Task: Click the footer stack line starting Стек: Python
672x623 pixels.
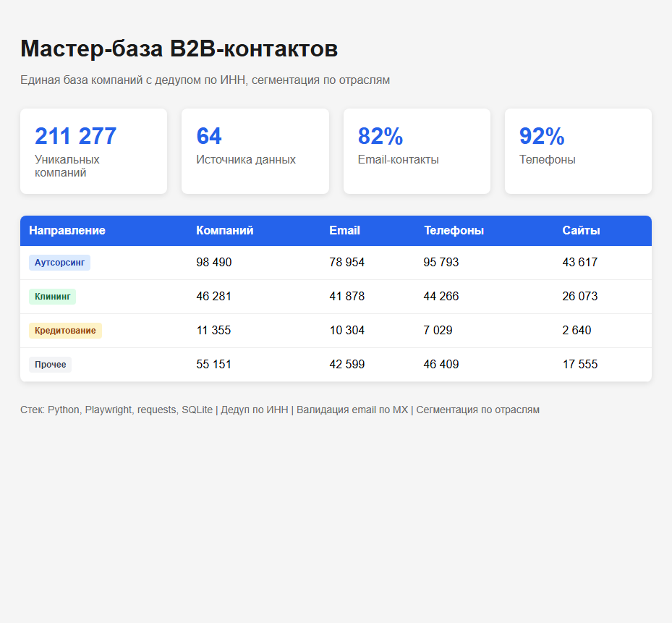Action: click(x=280, y=410)
